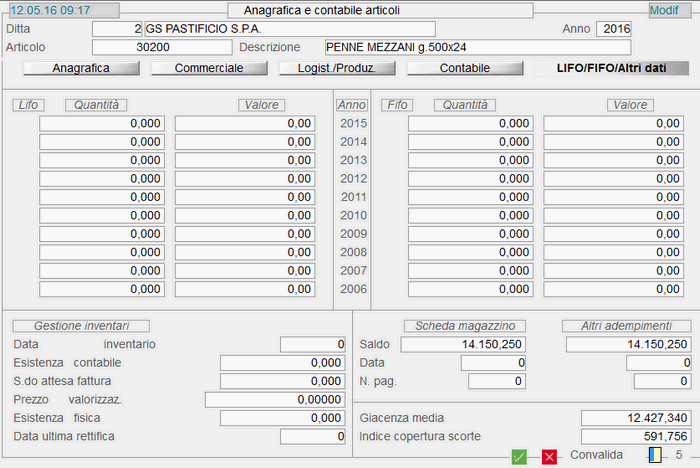Click the Fifo Valore field for 2006
This screenshot has width=700, height=468.
pos(616,289)
